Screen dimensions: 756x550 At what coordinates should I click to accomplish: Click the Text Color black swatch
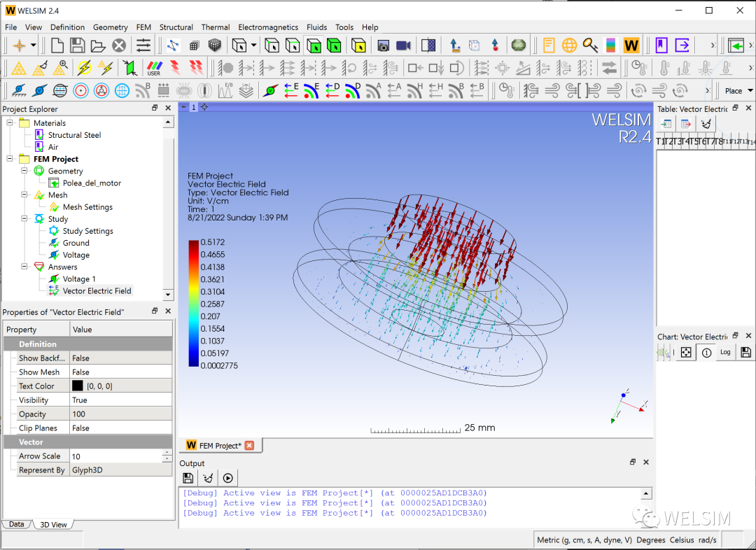coord(77,386)
